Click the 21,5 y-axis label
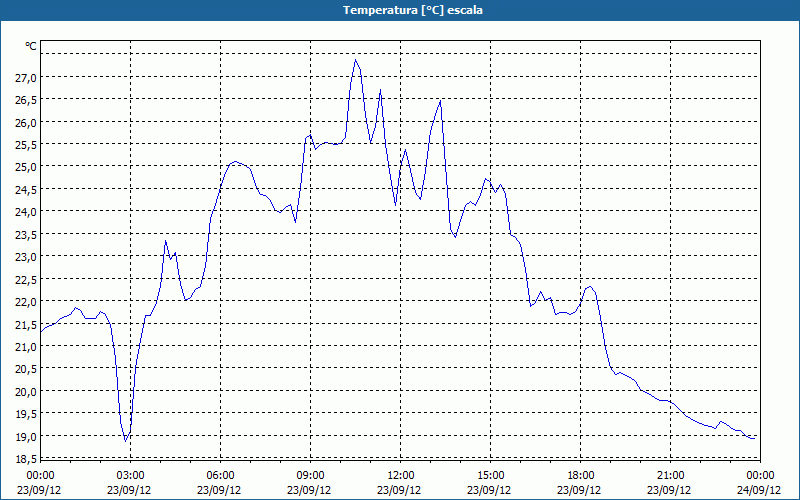Image resolution: width=800 pixels, height=500 pixels. click(x=26, y=324)
